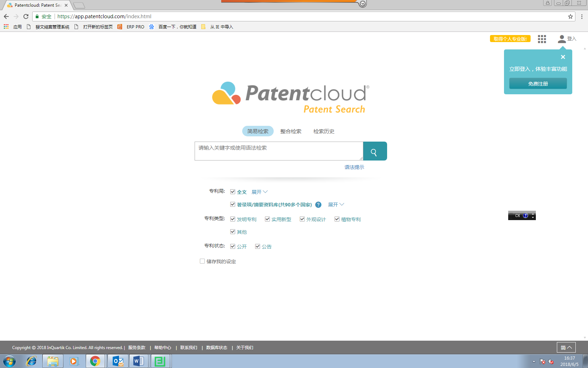Image resolution: width=588 pixels, height=368 pixels.
Task: Go back in the browser
Action: (x=6, y=16)
